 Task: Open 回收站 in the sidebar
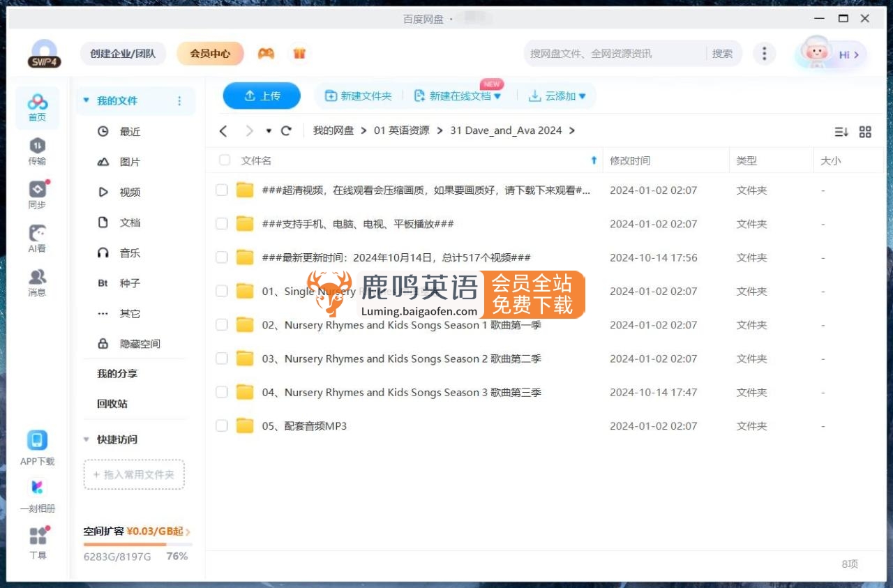[112, 404]
